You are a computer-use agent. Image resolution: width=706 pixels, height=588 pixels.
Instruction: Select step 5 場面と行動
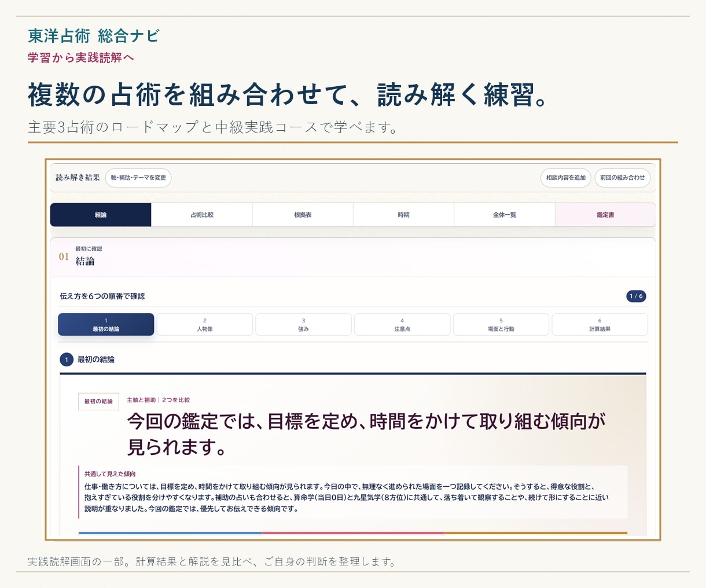pyautogui.click(x=501, y=325)
